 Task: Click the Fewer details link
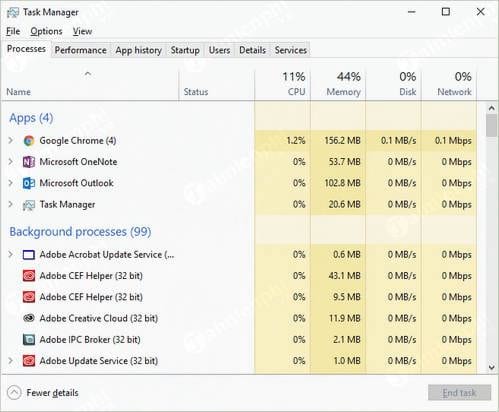[52, 393]
